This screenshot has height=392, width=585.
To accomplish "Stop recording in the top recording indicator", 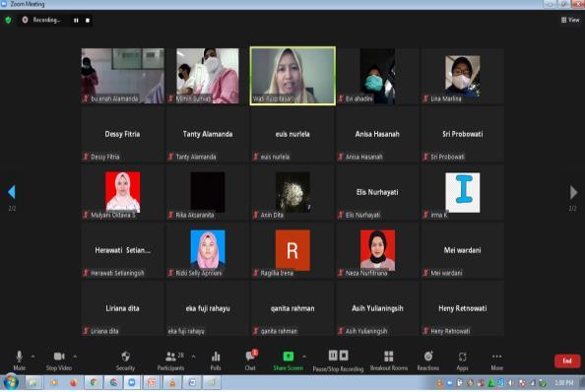I will click(88, 20).
